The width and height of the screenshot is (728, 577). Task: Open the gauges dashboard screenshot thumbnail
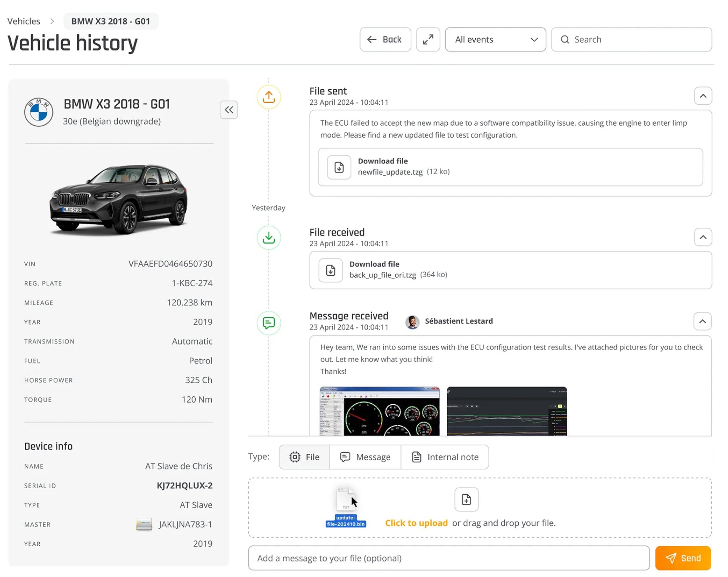380,411
